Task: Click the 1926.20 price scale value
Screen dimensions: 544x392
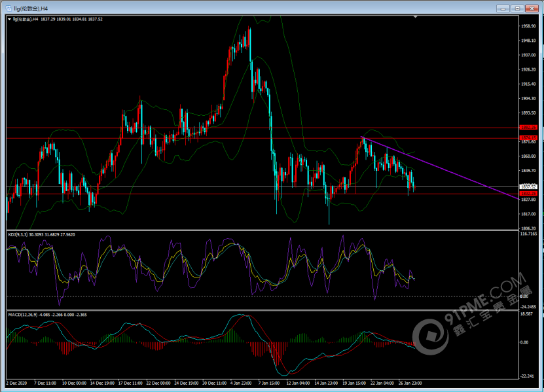Action: tap(528, 70)
